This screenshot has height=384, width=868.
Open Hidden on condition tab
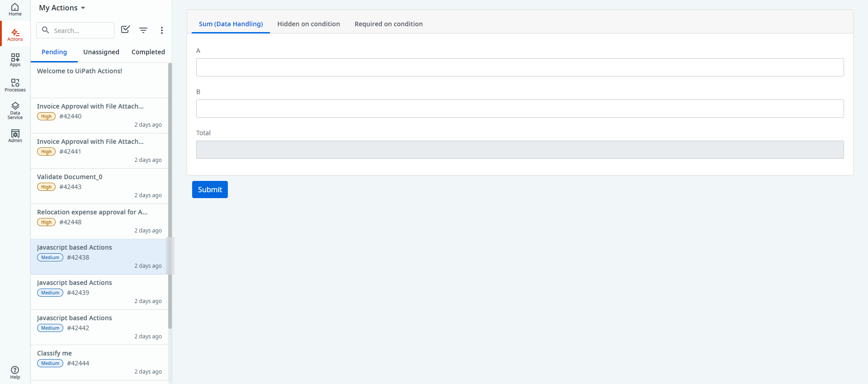(x=308, y=24)
